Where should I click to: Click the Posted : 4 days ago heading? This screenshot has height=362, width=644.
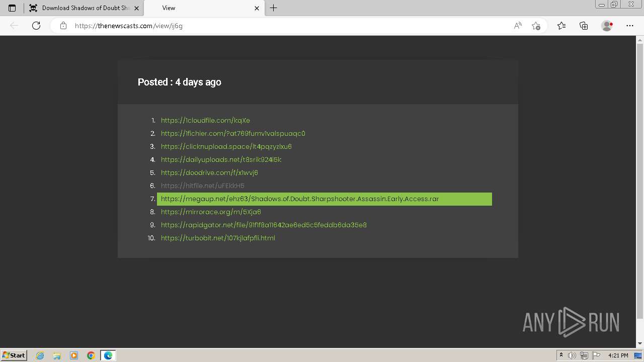point(180,82)
